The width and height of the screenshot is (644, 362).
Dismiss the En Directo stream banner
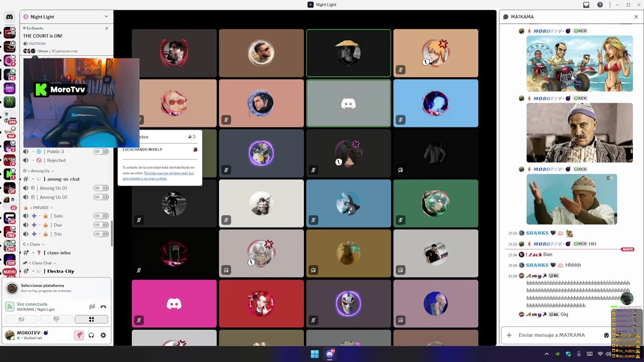tap(107, 28)
